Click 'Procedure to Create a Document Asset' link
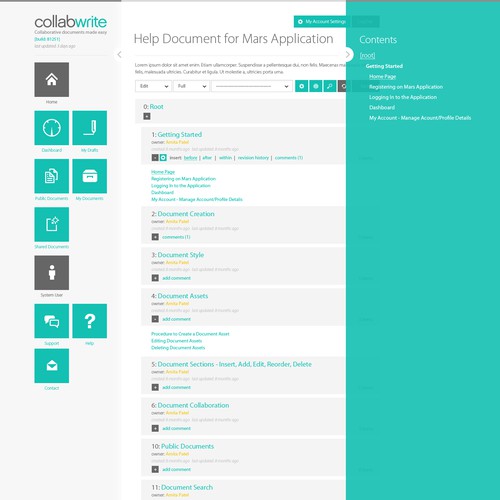 [190, 334]
